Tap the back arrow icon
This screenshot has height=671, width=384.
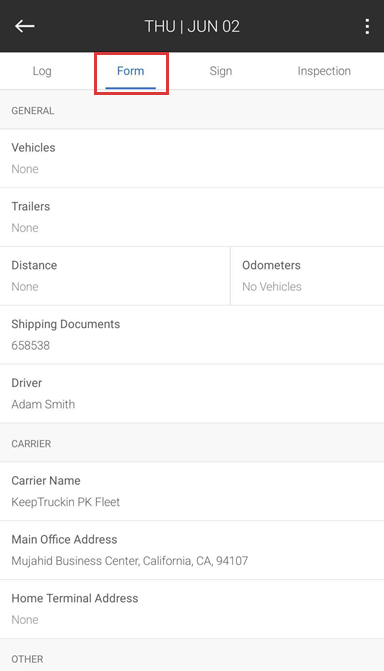(25, 26)
